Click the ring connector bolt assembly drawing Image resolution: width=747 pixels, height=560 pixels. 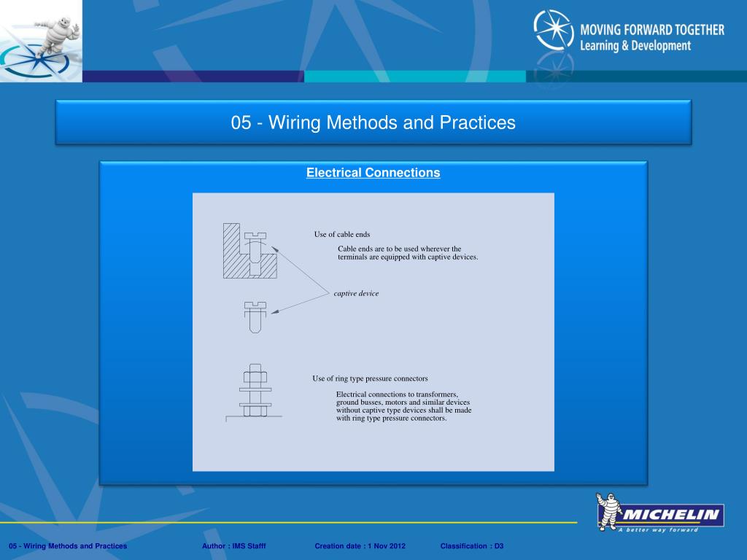point(255,393)
